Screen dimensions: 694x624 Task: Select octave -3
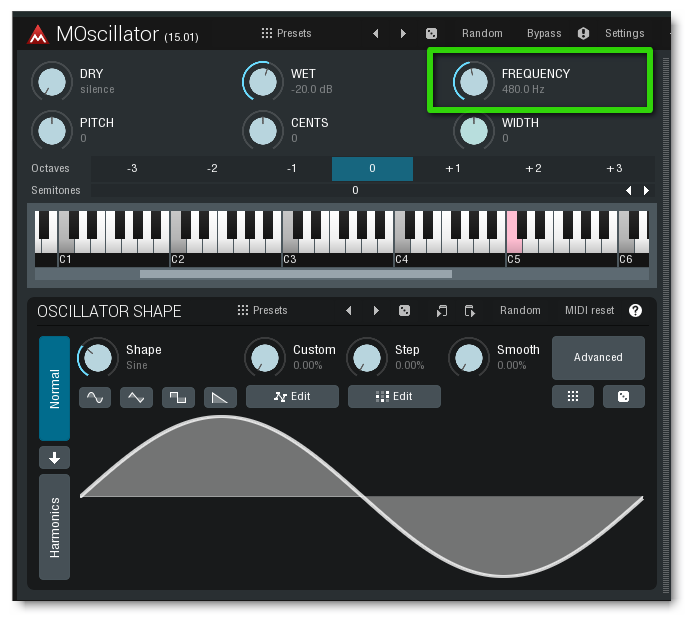(131, 169)
